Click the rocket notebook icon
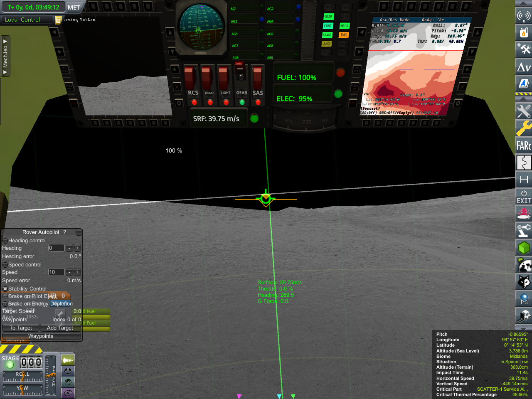Image resolution: width=532 pixels, height=399 pixels. (x=523, y=83)
